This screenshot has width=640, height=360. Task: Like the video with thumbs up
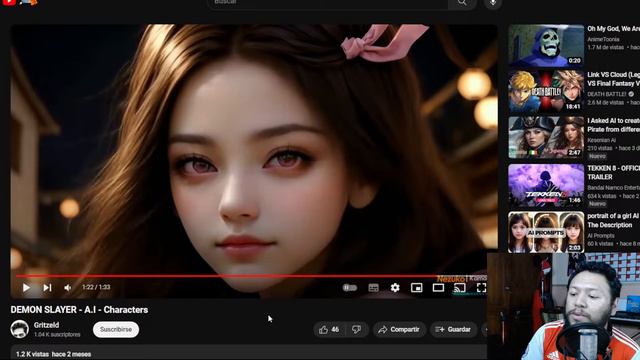tap(329, 329)
